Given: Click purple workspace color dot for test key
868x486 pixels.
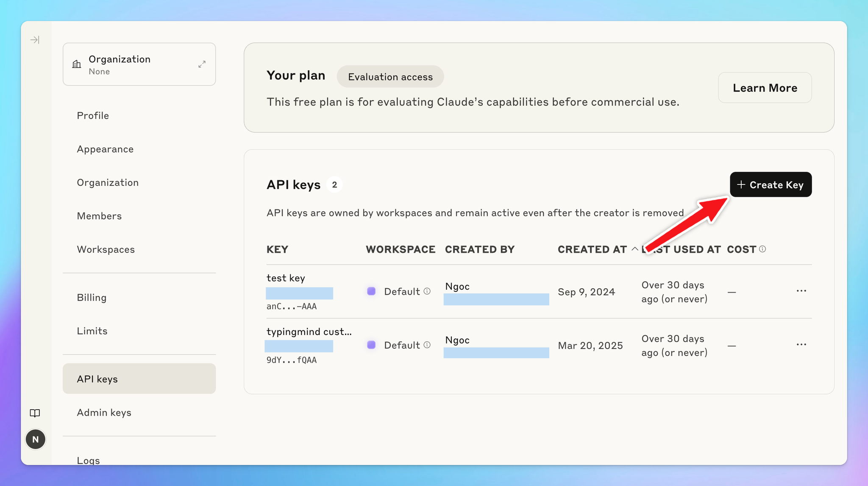Looking at the screenshot, I should tap(371, 291).
